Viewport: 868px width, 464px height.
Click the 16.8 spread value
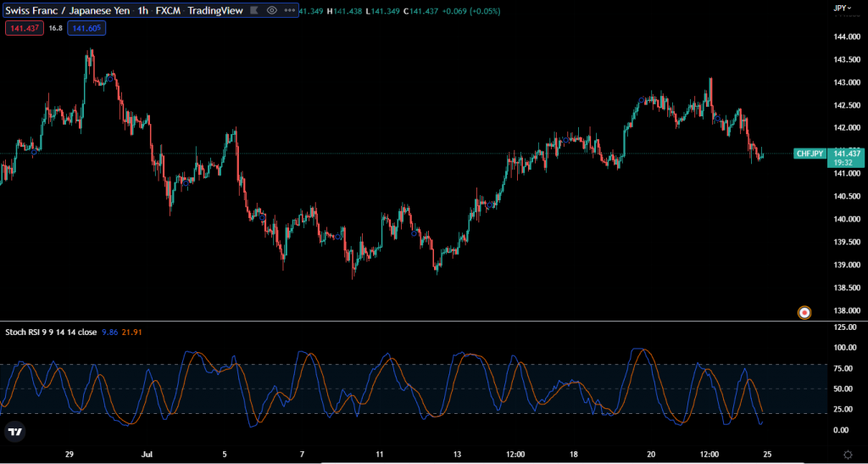[x=56, y=28]
